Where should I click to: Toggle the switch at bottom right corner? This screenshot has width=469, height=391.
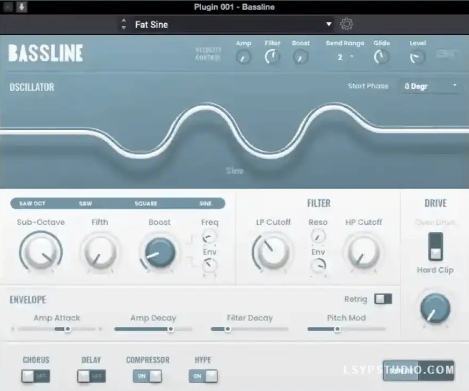coord(418,370)
